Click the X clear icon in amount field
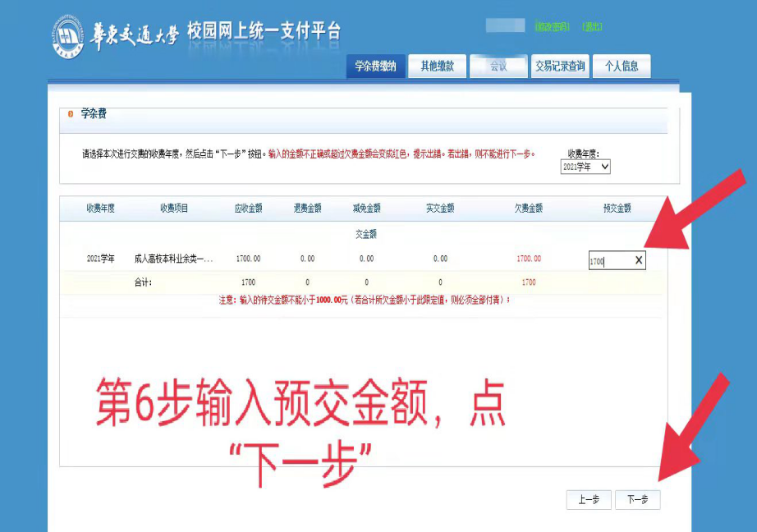Screen dimensions: 757x532 pyautogui.click(x=639, y=260)
